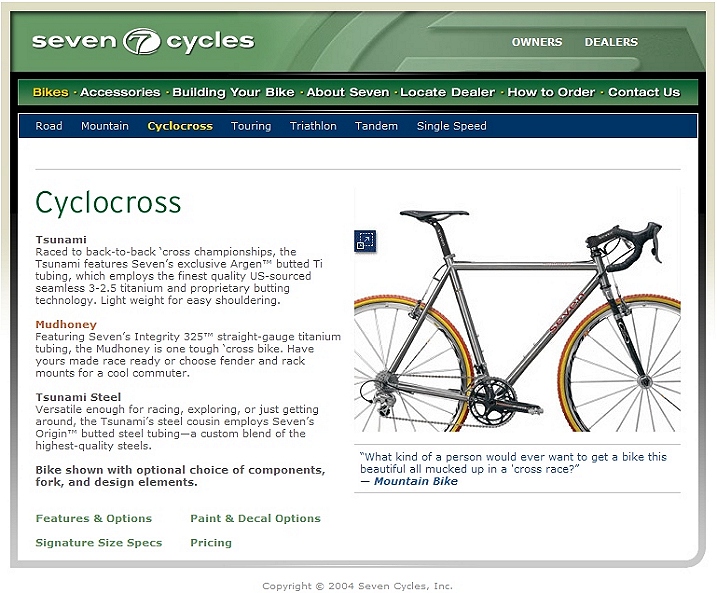Open the Mudhoney bike link
Viewport: 717px width, 593px height.
[x=66, y=325]
